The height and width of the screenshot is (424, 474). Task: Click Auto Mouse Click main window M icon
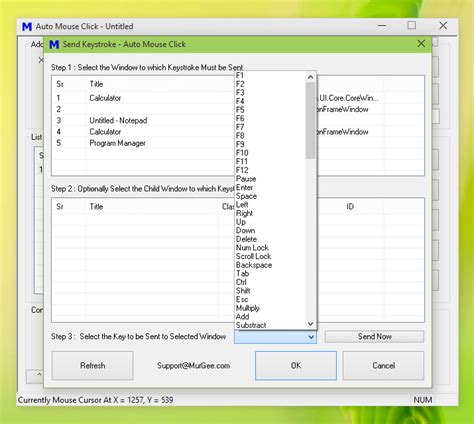pos(27,26)
